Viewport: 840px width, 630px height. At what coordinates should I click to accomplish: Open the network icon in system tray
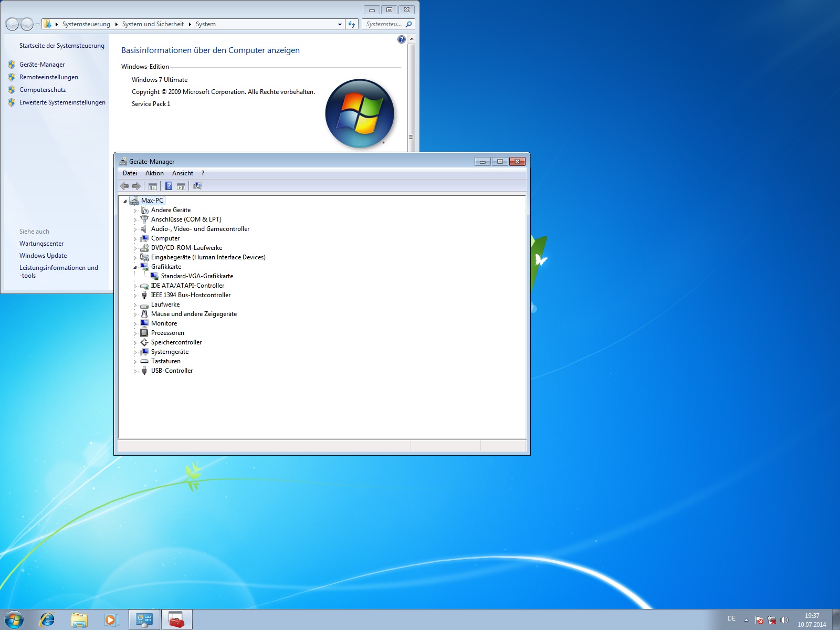pos(772,620)
